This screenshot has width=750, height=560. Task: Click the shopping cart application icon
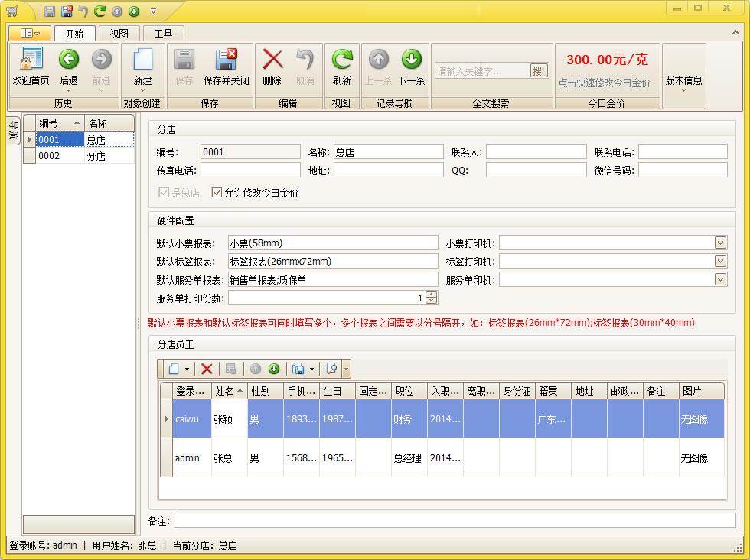(x=12, y=11)
